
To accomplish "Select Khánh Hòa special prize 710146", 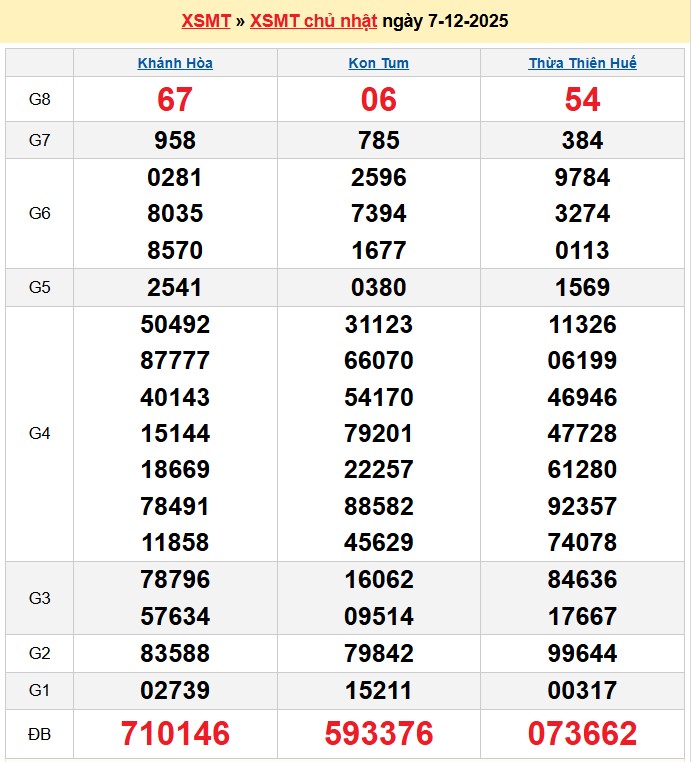I will tap(175, 734).
